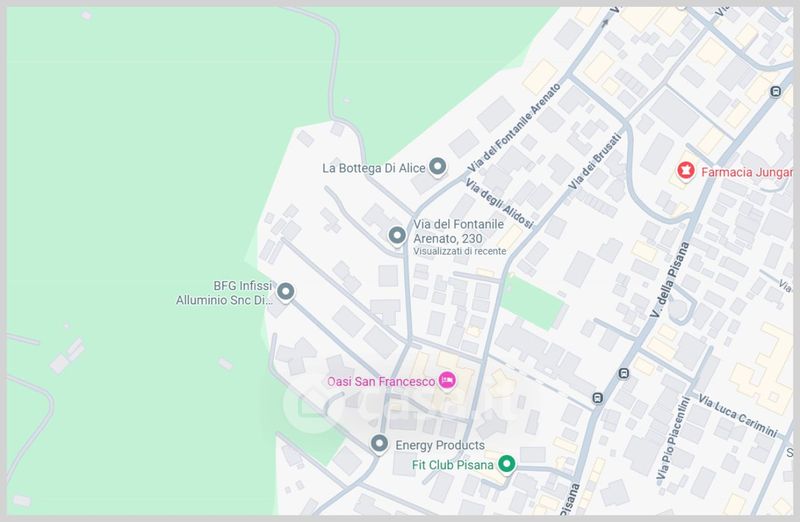The width and height of the screenshot is (800, 522).
Task: Open the Oasi San Francesco label
Action: (381, 381)
